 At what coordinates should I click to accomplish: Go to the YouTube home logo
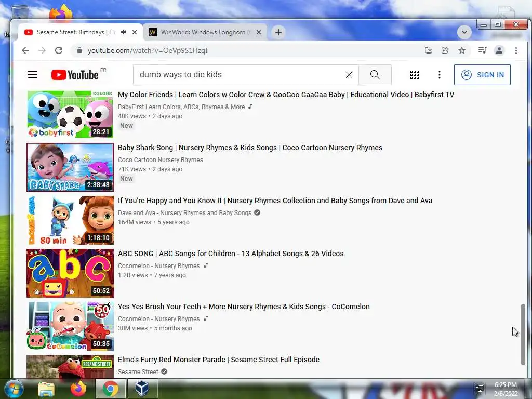point(75,75)
